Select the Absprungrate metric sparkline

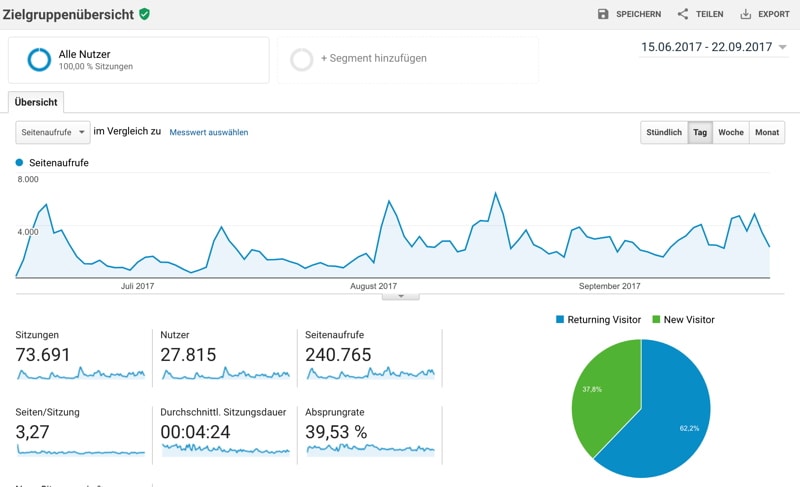click(x=370, y=449)
